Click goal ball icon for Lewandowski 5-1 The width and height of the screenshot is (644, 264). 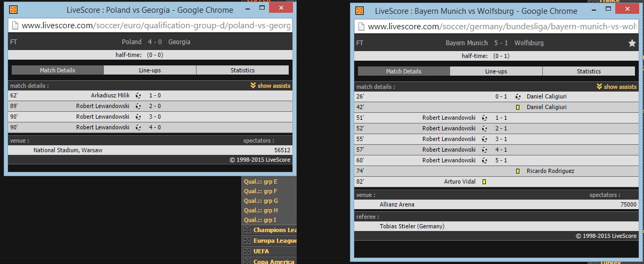pyautogui.click(x=484, y=160)
